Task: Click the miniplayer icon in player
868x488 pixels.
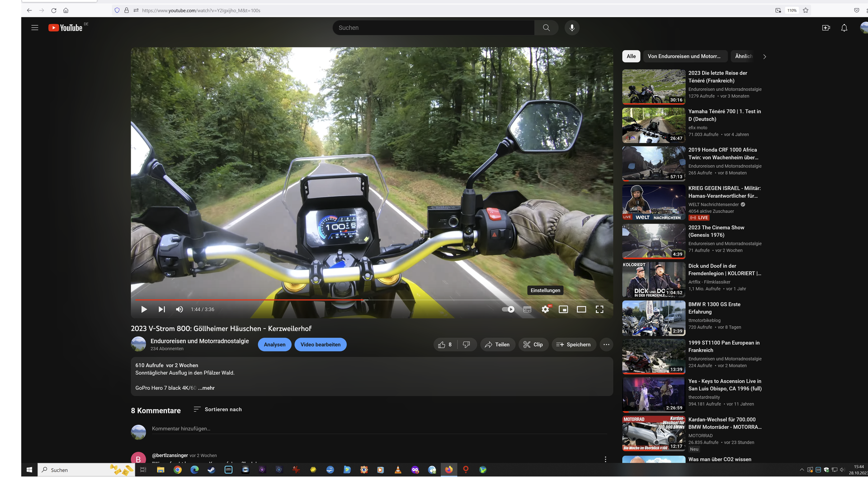Action: click(x=563, y=310)
